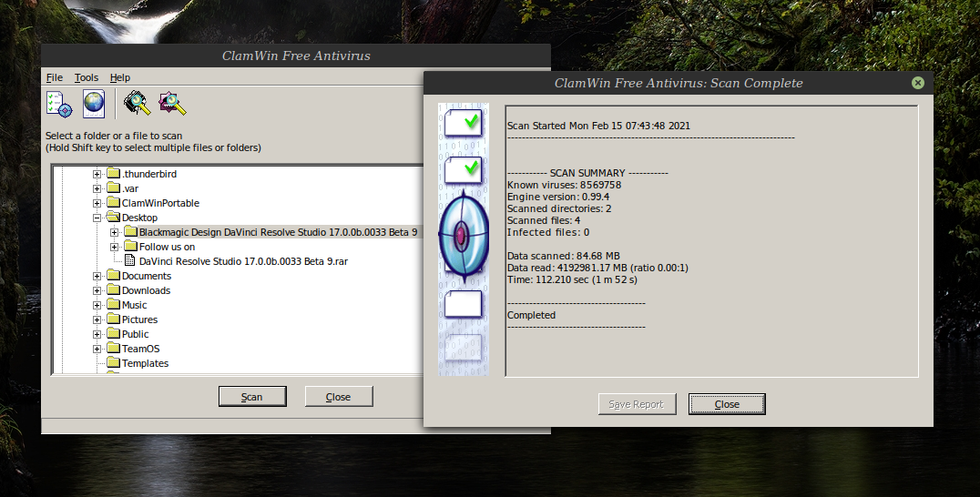Expand the Pictures folder node
The width and height of the screenshot is (980, 497).
click(x=97, y=319)
